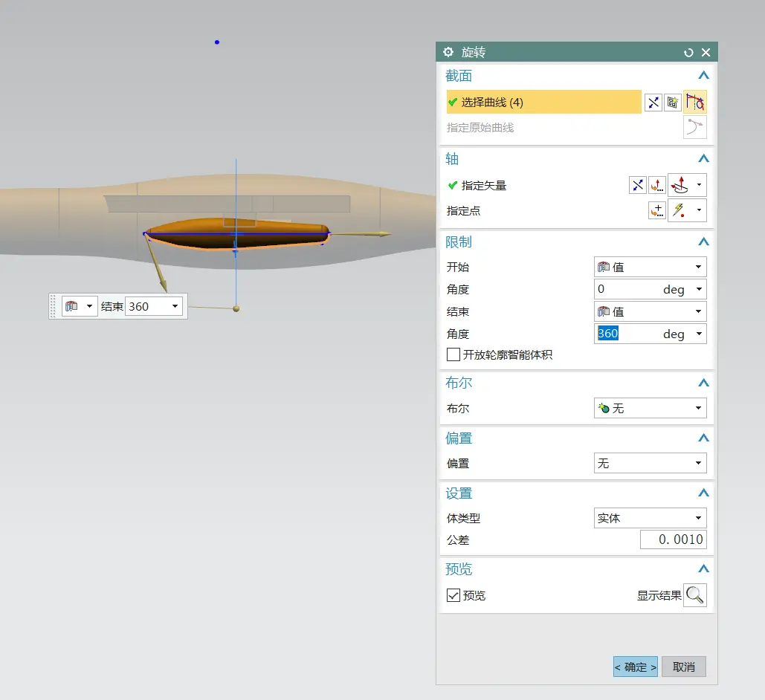Image resolution: width=765 pixels, height=700 pixels.
Task: Collapse the 设置 section
Action: [703, 493]
